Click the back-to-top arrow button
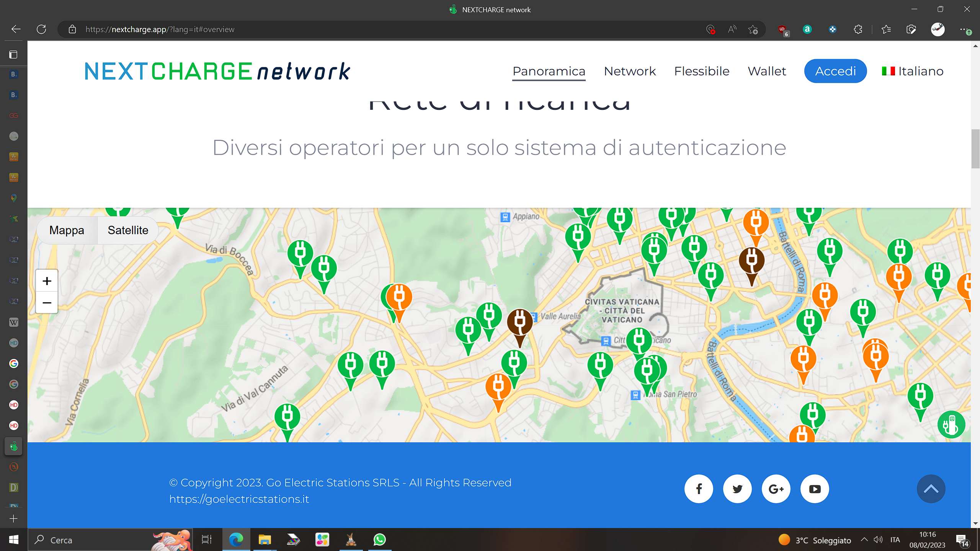 pos(931,489)
